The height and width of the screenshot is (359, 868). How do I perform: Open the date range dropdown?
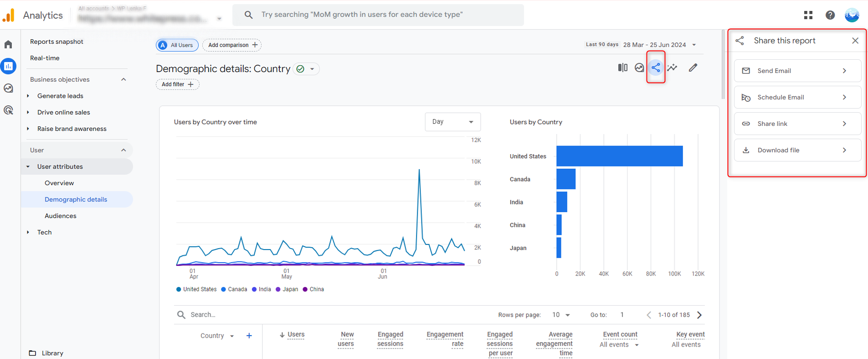point(694,45)
